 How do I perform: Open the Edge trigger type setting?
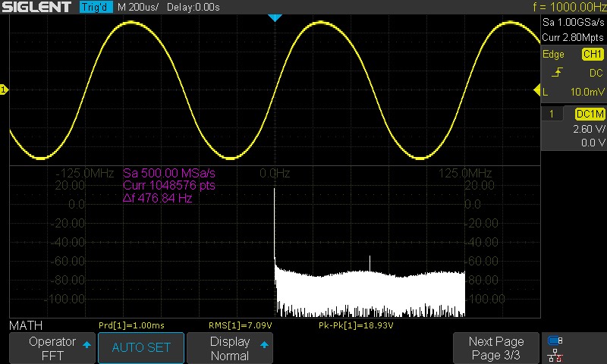pos(554,55)
